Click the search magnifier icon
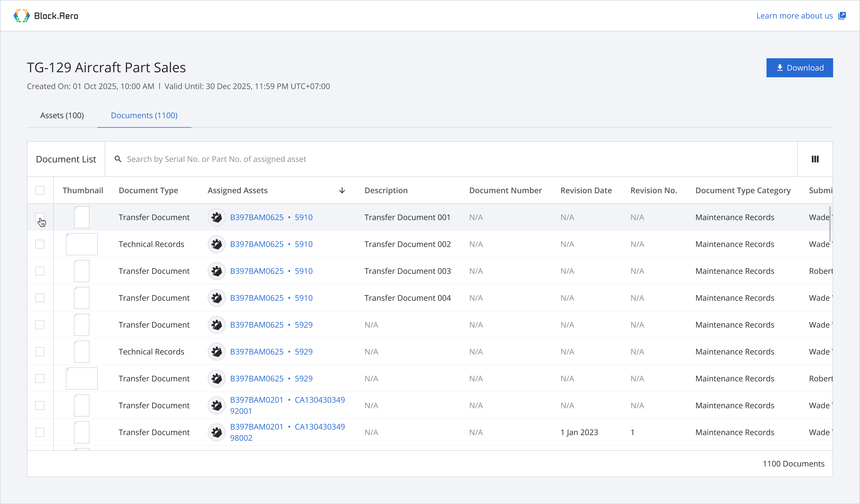The image size is (860, 504). coord(118,159)
